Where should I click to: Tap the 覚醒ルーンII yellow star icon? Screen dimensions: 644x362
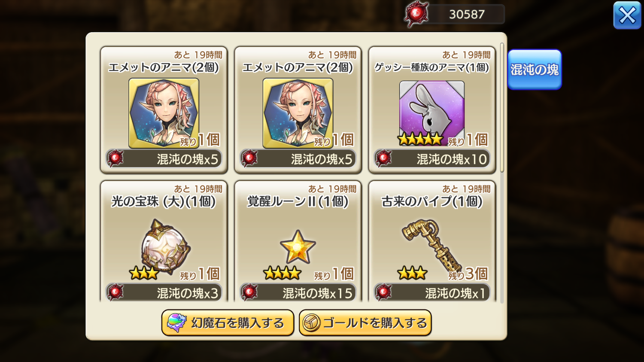tap(298, 247)
